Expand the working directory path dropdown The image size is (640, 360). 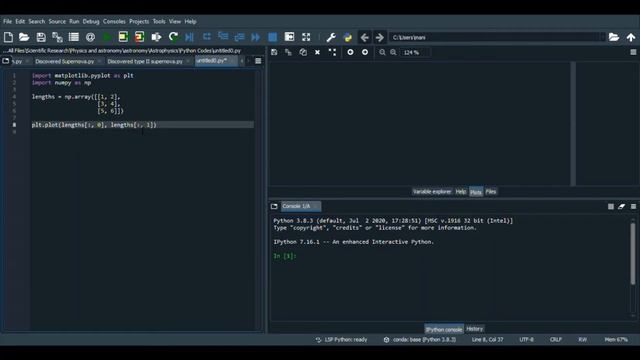[603, 37]
